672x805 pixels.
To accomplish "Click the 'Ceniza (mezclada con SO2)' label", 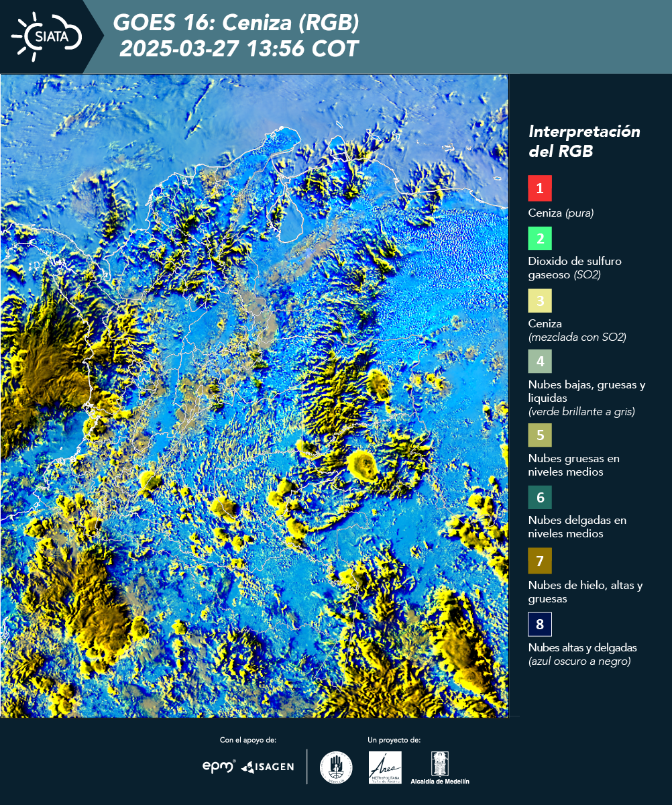I will click(x=577, y=331).
